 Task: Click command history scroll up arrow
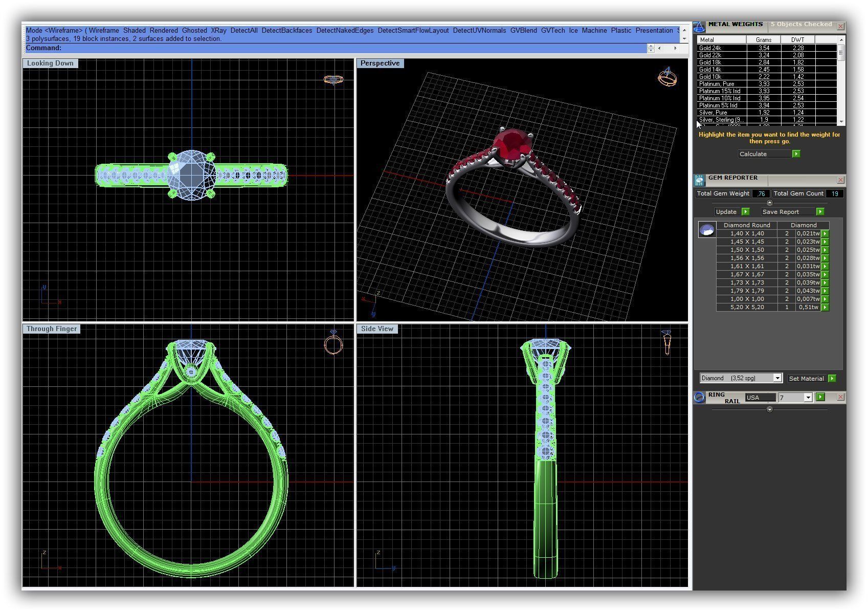tap(684, 29)
